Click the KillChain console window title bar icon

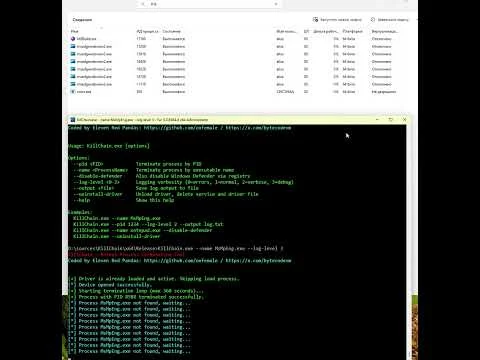point(73,120)
